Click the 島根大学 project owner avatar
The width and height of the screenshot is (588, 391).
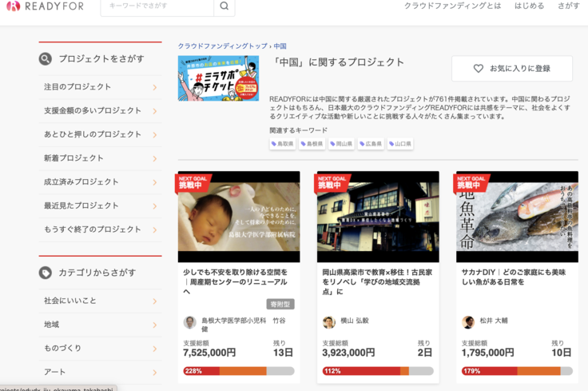click(189, 322)
